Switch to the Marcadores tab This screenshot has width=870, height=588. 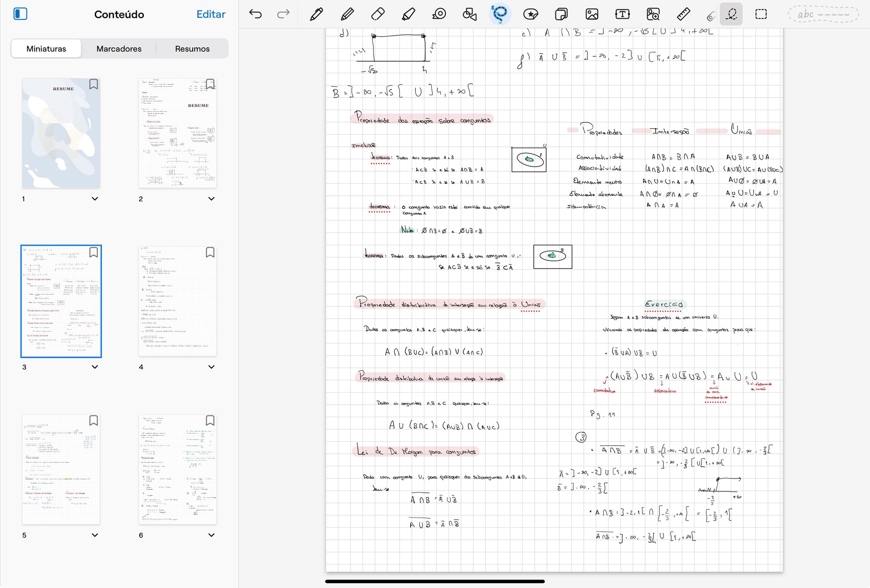pyautogui.click(x=119, y=49)
